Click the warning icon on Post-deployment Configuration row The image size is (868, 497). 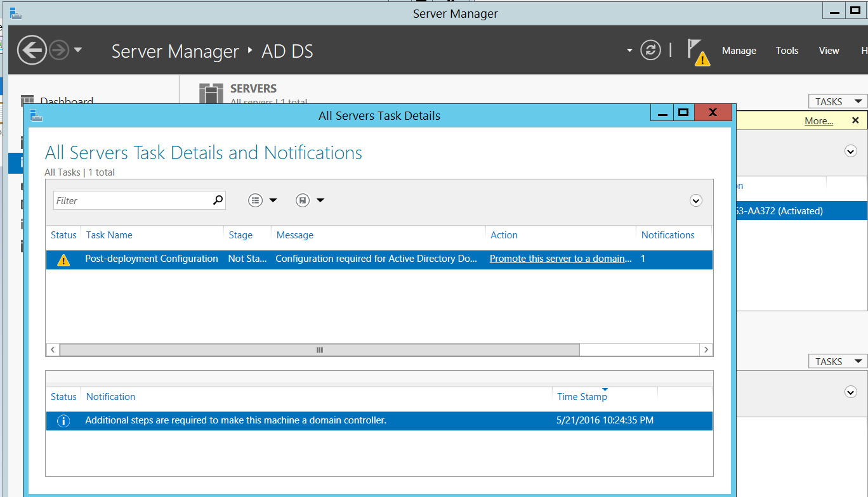(63, 260)
